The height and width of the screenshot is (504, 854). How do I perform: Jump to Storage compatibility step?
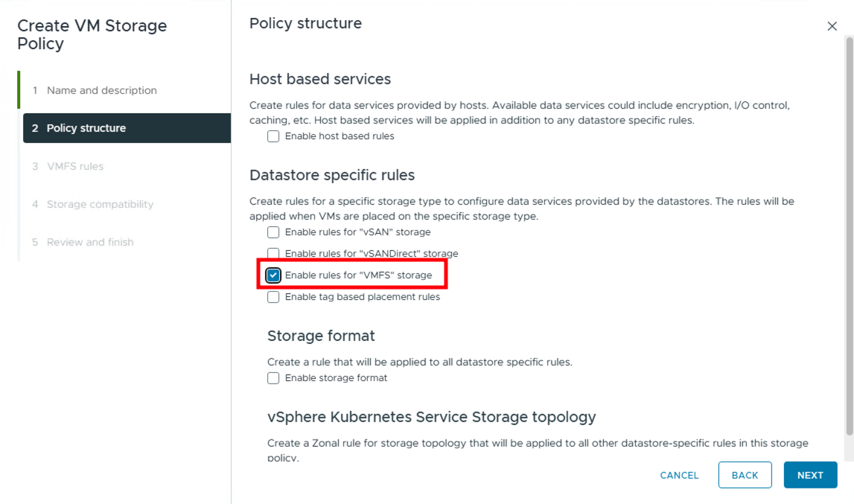click(x=100, y=204)
